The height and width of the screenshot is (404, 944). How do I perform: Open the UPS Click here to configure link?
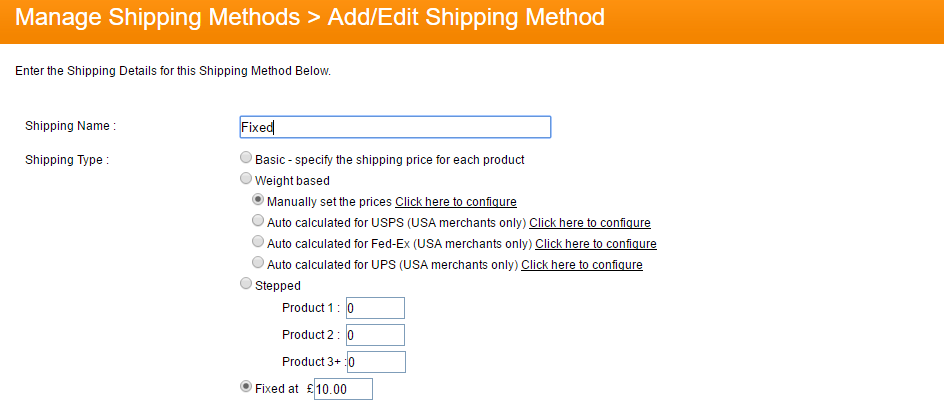coord(581,264)
